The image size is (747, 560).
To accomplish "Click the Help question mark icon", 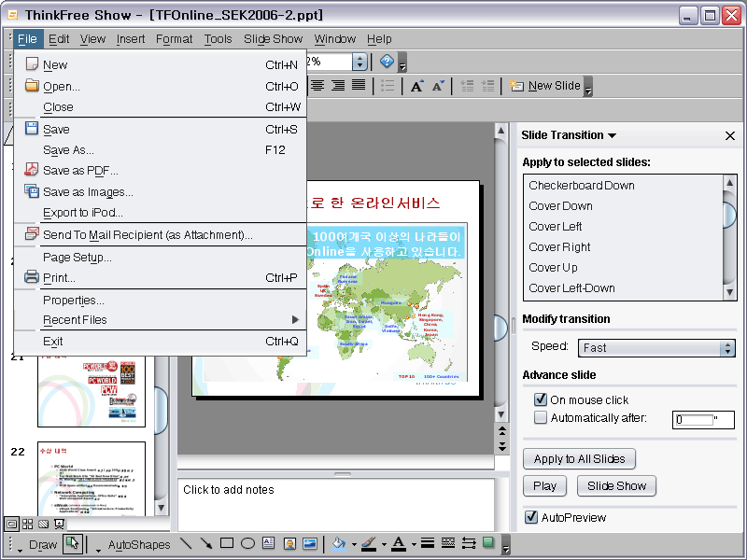I will (x=387, y=62).
